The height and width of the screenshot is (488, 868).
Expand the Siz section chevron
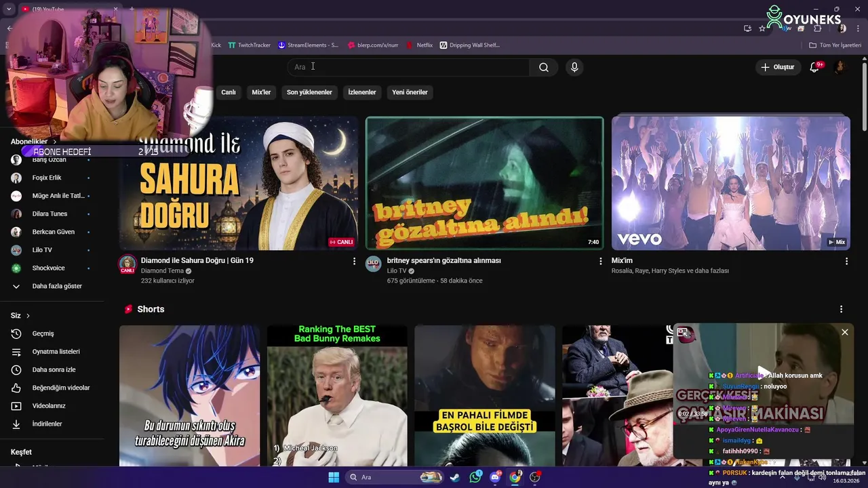coord(28,316)
